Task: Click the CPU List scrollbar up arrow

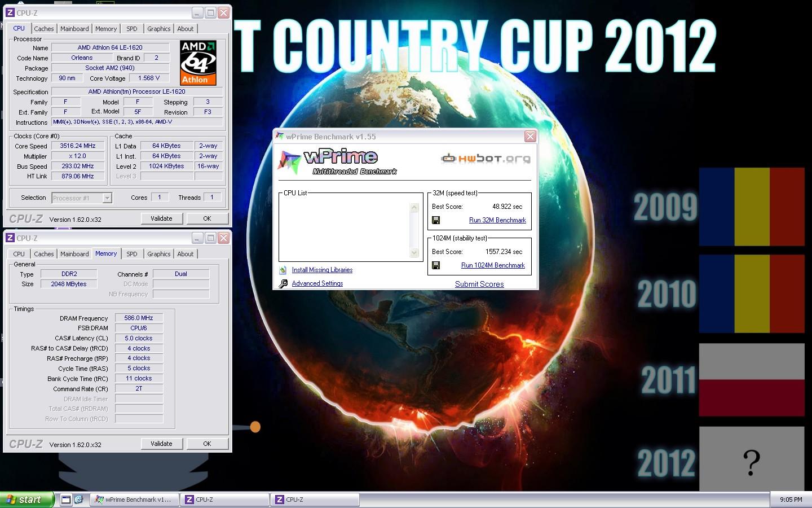Action: tap(414, 207)
